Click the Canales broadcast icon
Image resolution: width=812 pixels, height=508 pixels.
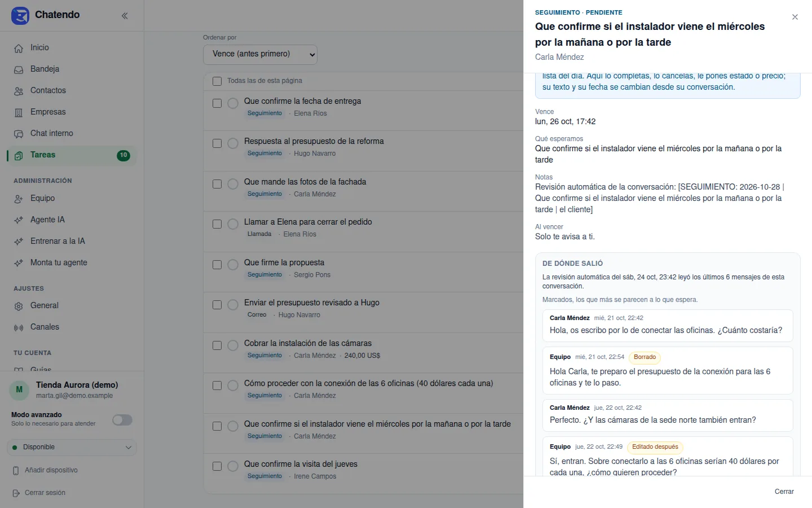tap(19, 327)
